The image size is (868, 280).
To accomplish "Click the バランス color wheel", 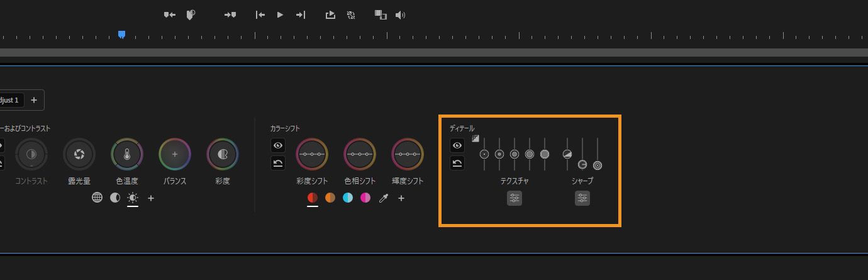I will pos(175,154).
